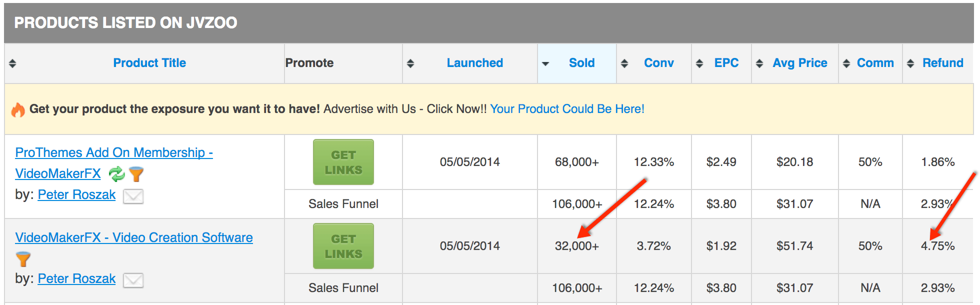Click envelope icon in Video Creation Software row
The height and width of the screenshot is (305, 980).
coord(133,280)
